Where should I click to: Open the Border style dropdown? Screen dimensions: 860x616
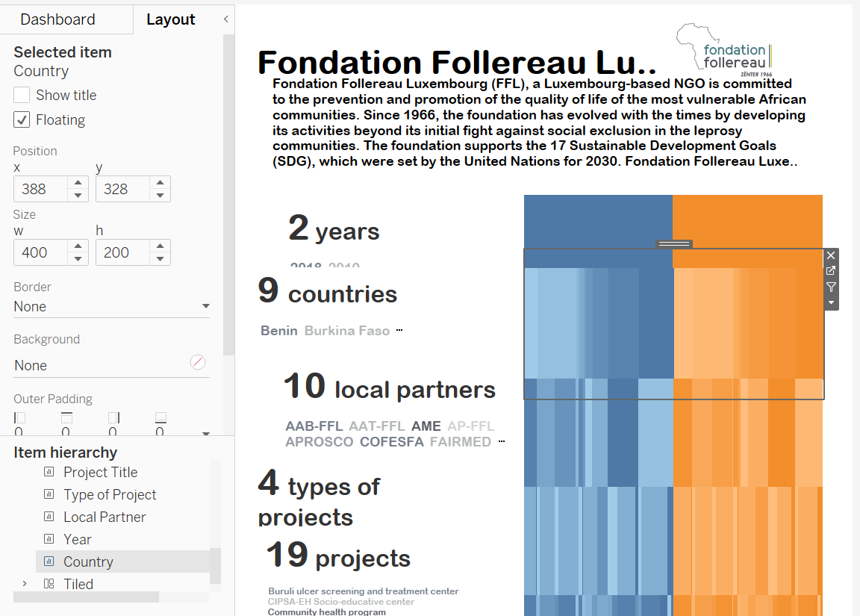(206, 305)
